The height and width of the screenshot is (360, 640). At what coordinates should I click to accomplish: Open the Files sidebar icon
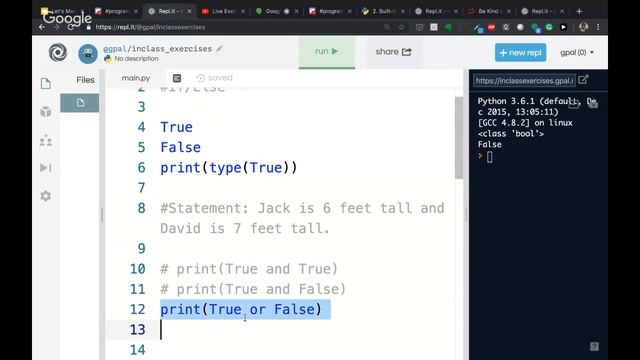click(46, 84)
